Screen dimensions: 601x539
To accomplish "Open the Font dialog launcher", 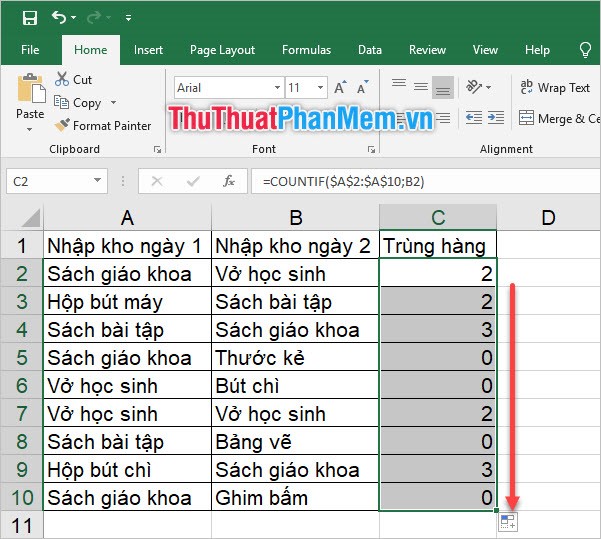I will tap(371, 149).
